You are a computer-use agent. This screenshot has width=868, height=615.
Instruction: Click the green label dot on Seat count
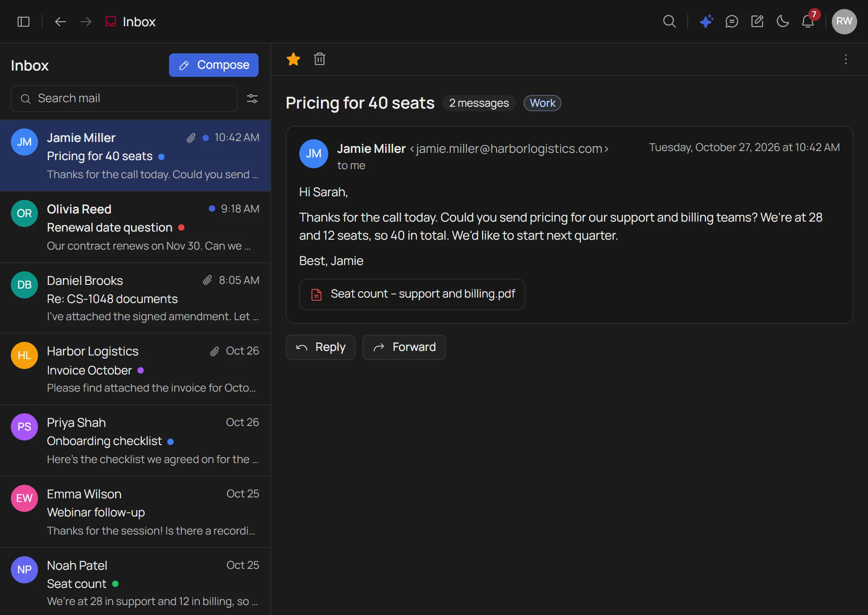click(x=115, y=584)
